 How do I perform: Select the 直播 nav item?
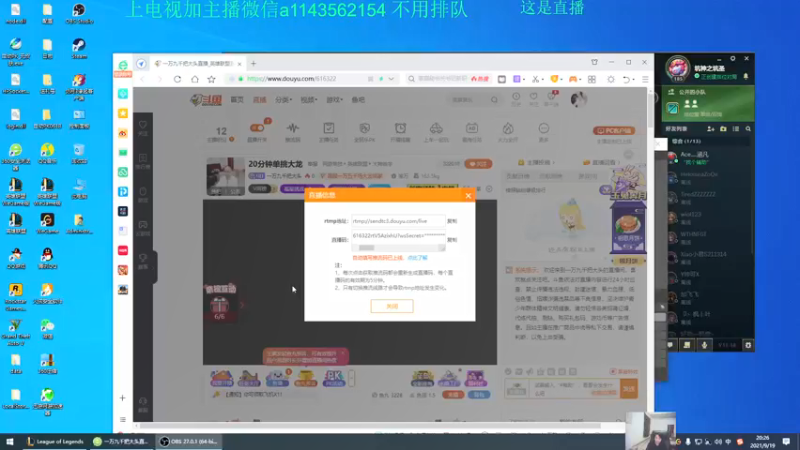[260, 100]
